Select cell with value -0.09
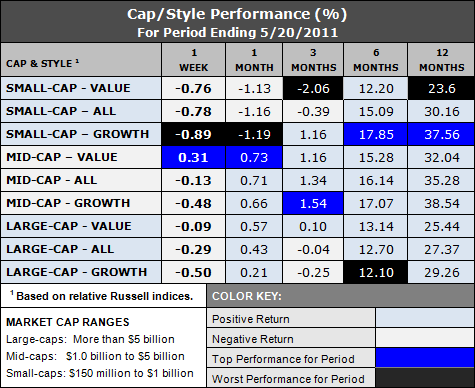475x388 pixels. [194, 226]
